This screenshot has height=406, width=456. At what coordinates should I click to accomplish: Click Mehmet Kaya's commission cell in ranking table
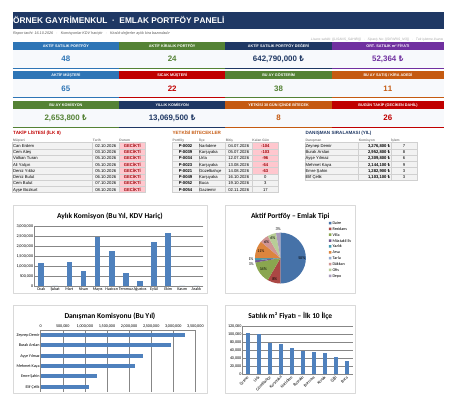point(375,164)
